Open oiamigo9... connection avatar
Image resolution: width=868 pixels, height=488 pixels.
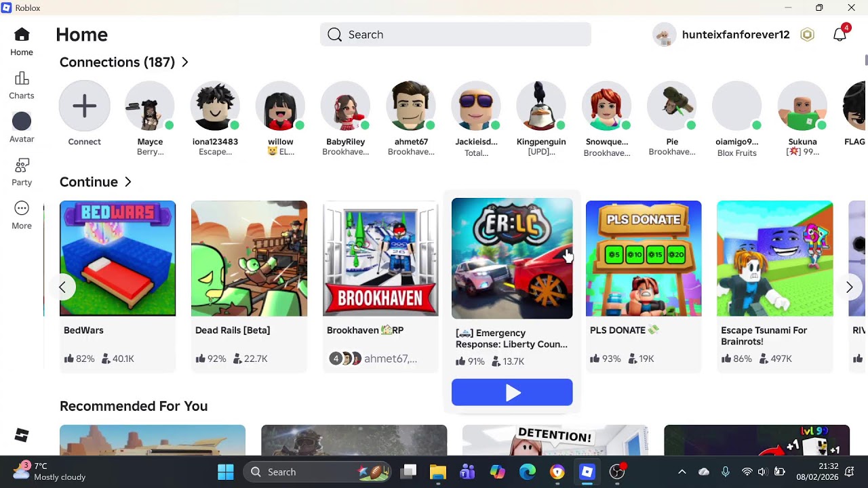[736, 106]
